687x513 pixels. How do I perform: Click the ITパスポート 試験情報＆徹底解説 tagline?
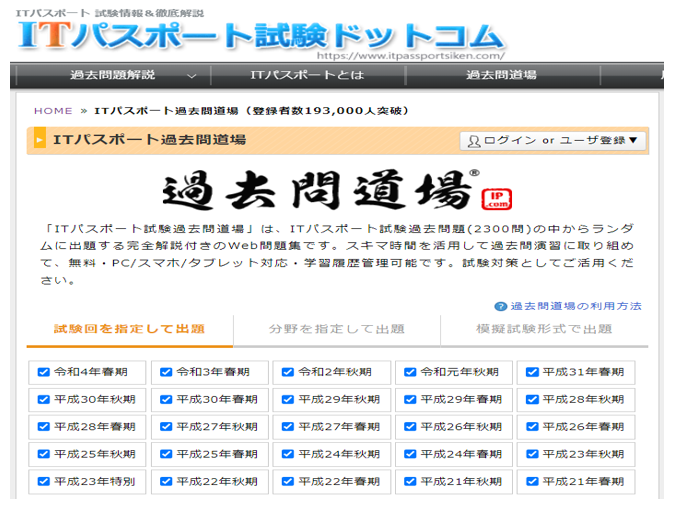(110, 13)
